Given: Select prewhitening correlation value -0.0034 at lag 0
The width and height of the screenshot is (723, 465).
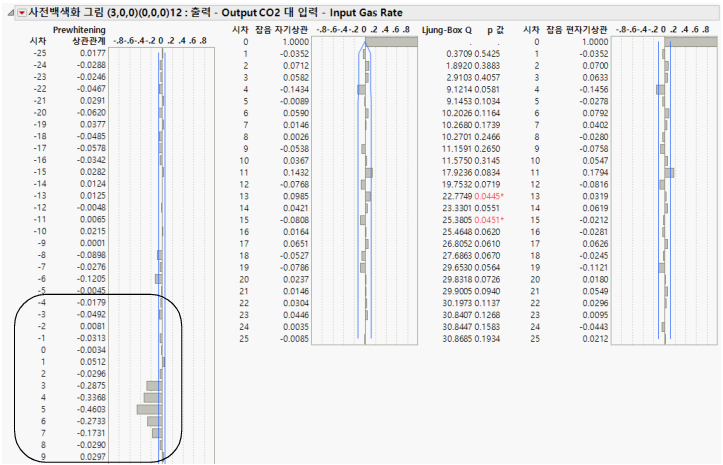Looking at the screenshot, I should tap(91, 350).
